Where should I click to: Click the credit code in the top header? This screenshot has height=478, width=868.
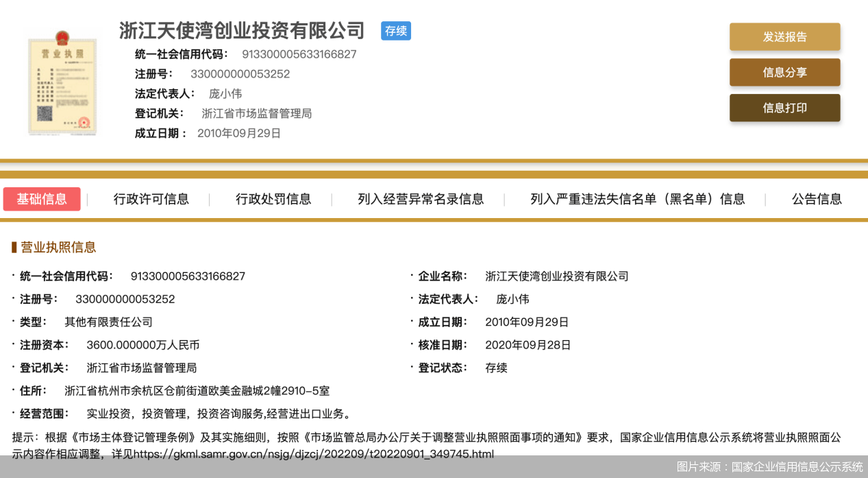coord(299,54)
